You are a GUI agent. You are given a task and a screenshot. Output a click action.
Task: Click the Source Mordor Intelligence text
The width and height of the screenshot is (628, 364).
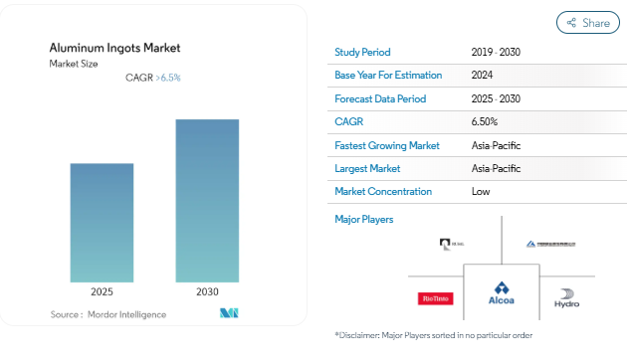pyautogui.click(x=108, y=314)
